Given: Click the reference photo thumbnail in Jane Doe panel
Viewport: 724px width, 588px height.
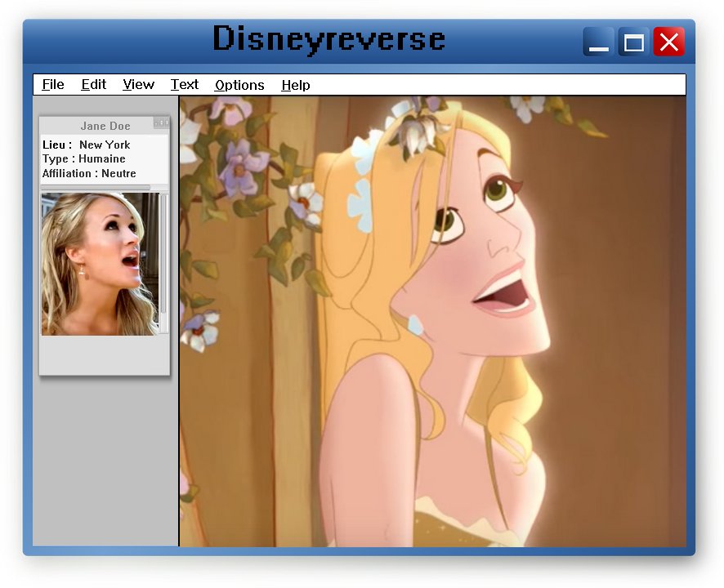Looking at the screenshot, I should tap(101, 264).
